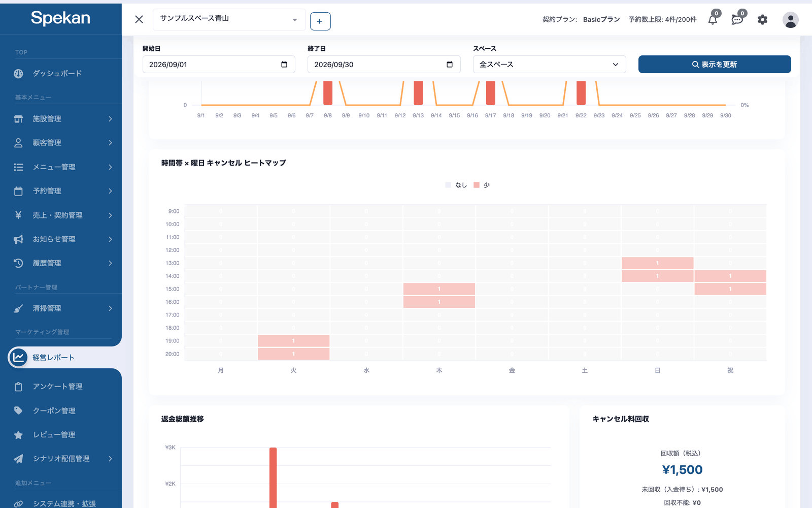Open the chat messages icon
Screen dimensions: 812x508
click(737, 20)
